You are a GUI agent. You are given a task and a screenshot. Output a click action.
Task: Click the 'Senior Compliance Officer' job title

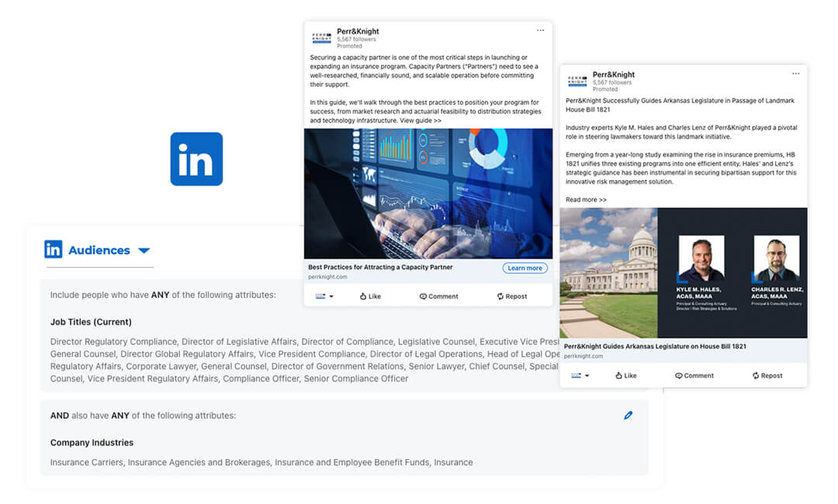356,378
